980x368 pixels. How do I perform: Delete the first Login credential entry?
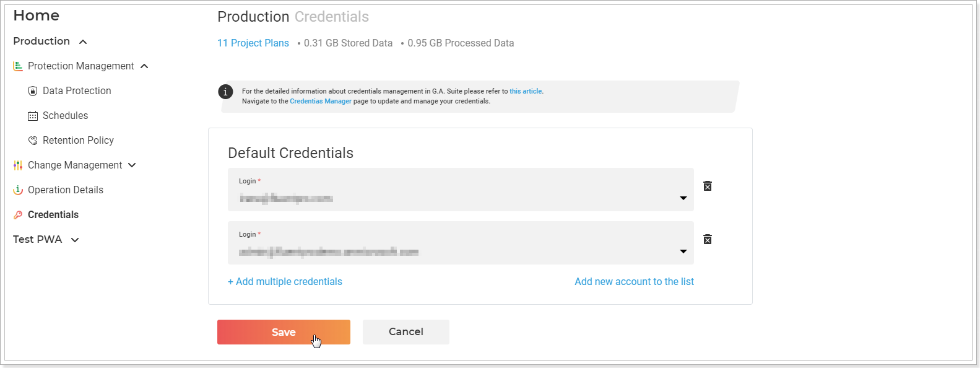tap(708, 186)
